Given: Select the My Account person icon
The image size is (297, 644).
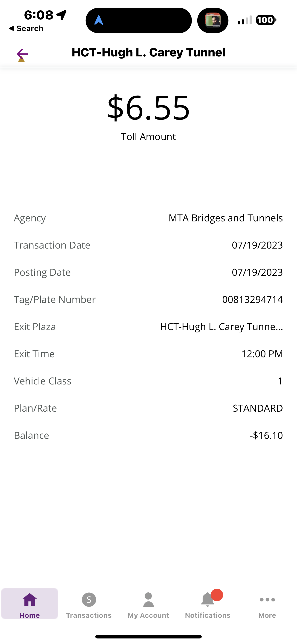Looking at the screenshot, I should 148,600.
